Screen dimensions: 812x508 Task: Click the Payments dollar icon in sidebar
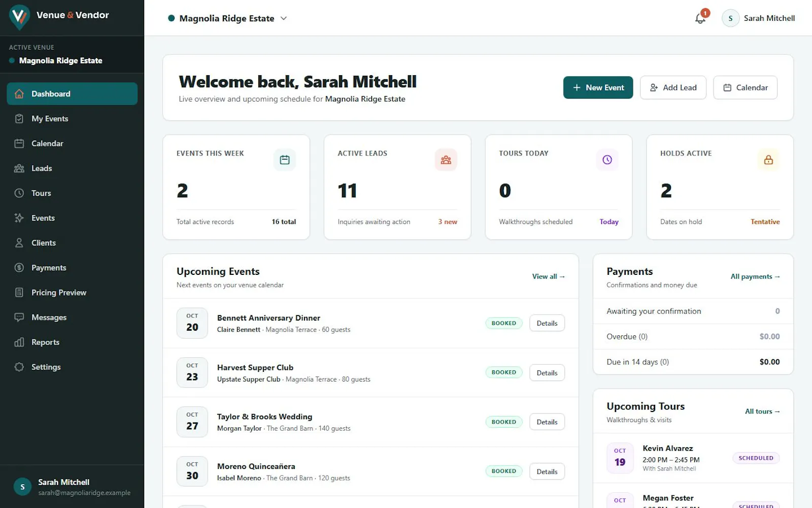[19, 268]
